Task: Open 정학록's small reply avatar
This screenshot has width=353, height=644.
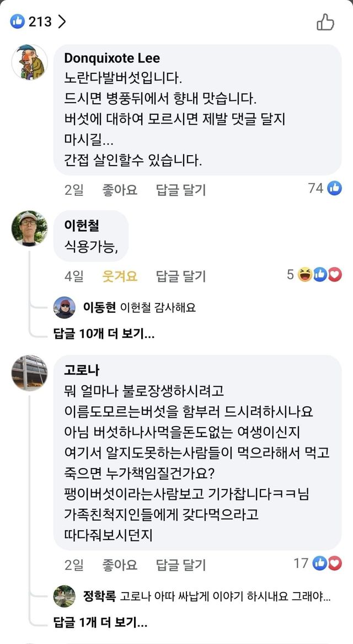Action: coord(64,597)
